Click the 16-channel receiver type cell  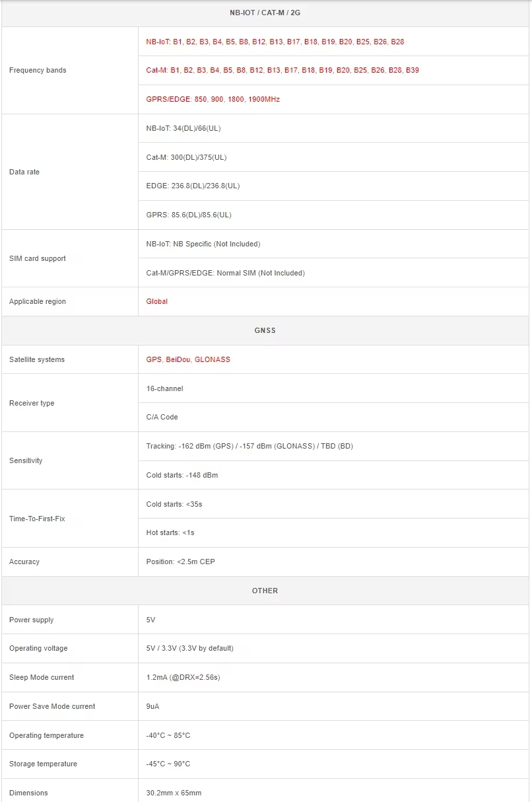[x=164, y=388]
